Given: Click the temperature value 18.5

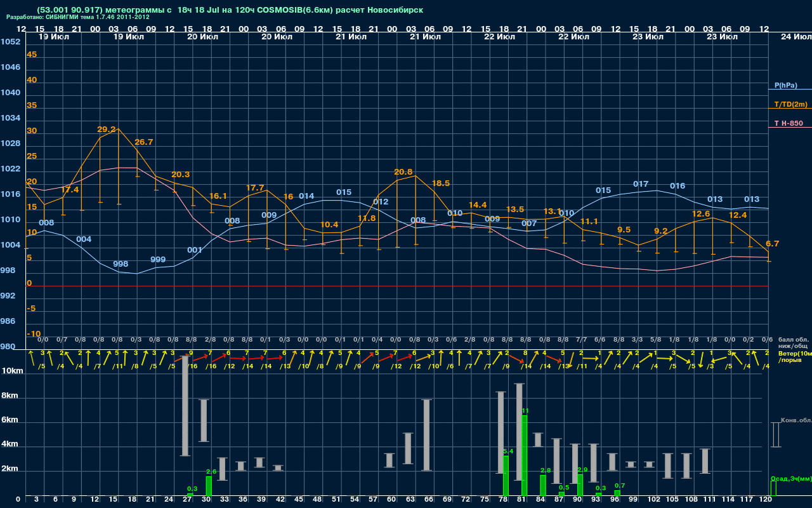Looking at the screenshot, I should 441,184.
